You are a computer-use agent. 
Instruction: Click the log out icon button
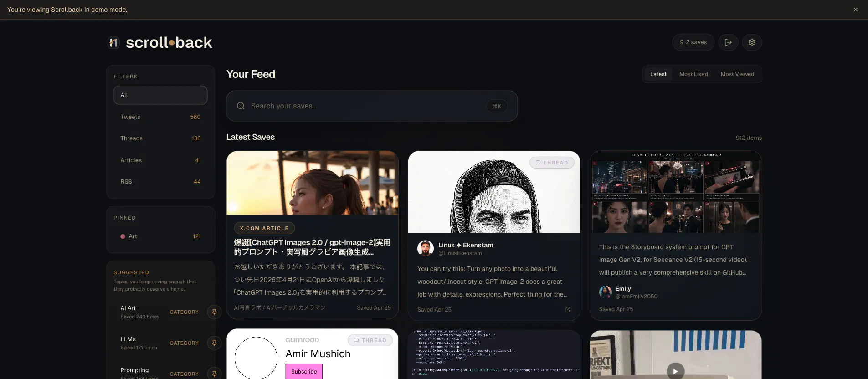click(x=728, y=42)
